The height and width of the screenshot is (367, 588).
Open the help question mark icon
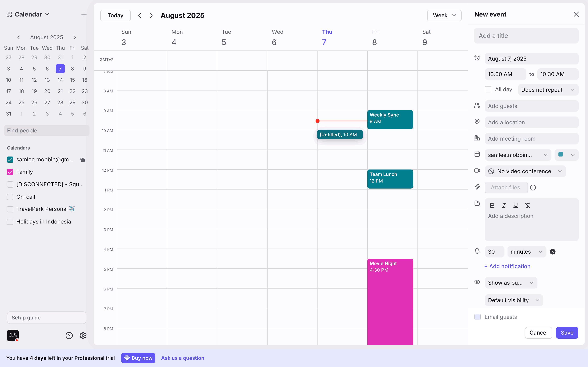click(69, 336)
